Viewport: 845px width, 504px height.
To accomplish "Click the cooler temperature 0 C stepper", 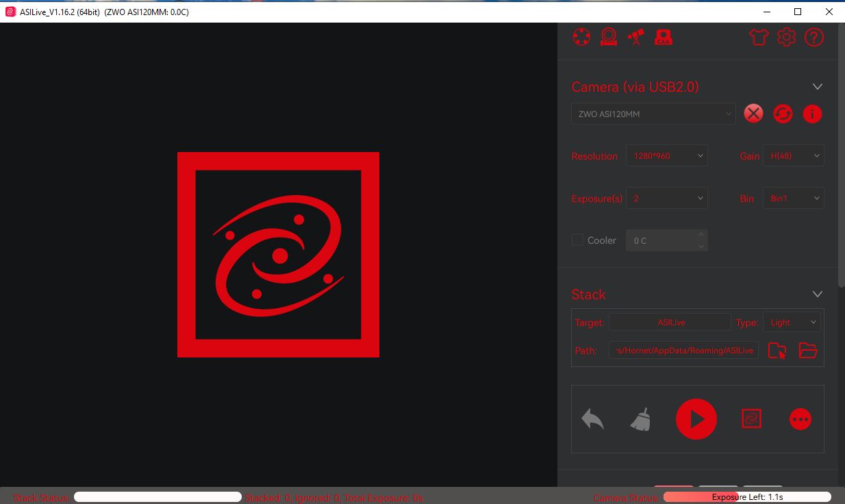I will click(x=666, y=240).
